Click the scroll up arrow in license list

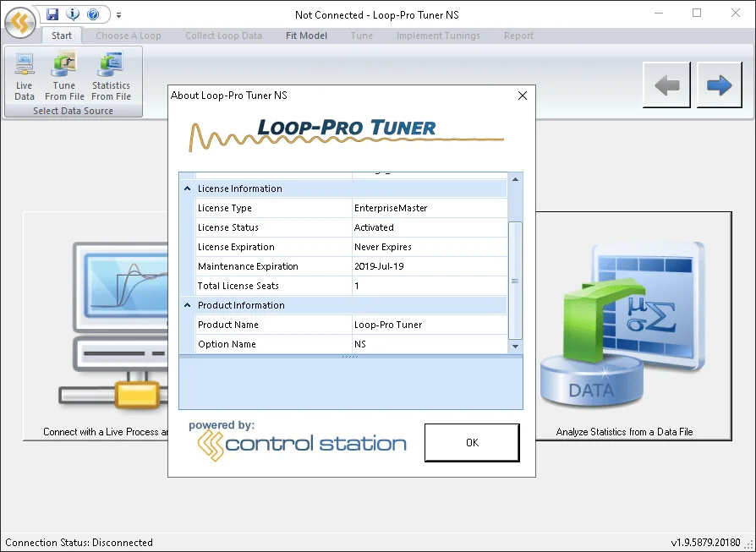[515, 179]
